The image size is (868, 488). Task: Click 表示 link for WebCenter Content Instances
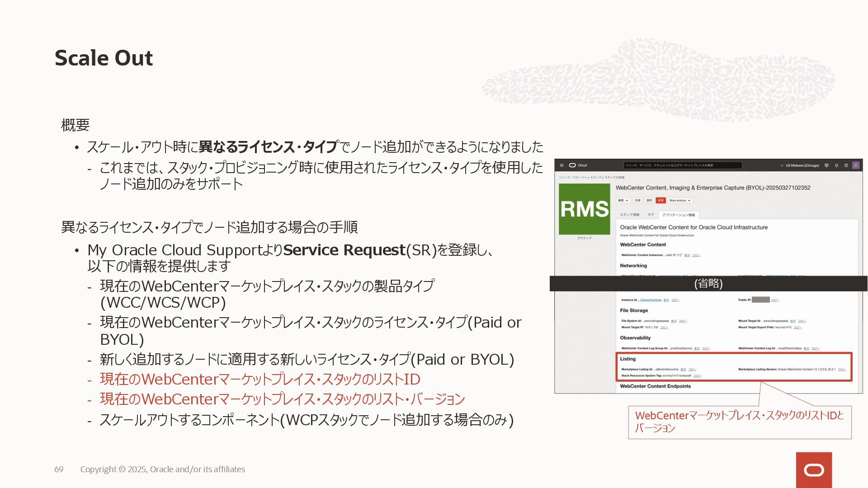click(687, 255)
